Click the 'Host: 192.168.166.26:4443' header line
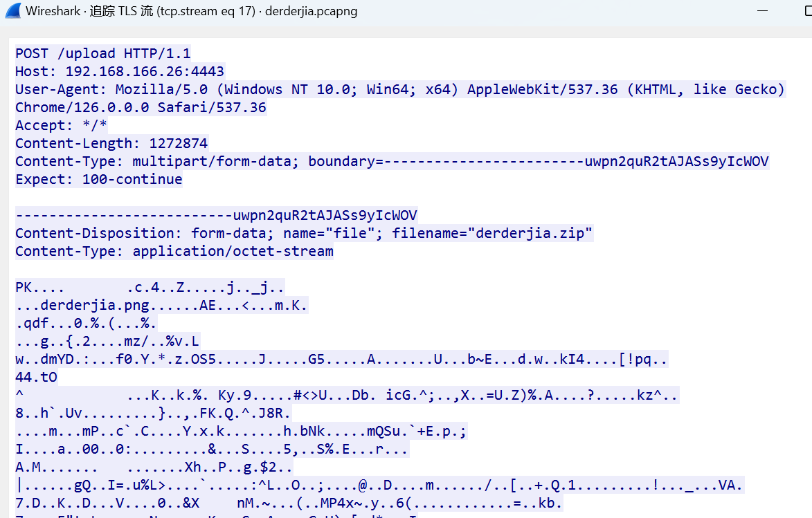This screenshot has width=812, height=518. coord(120,71)
